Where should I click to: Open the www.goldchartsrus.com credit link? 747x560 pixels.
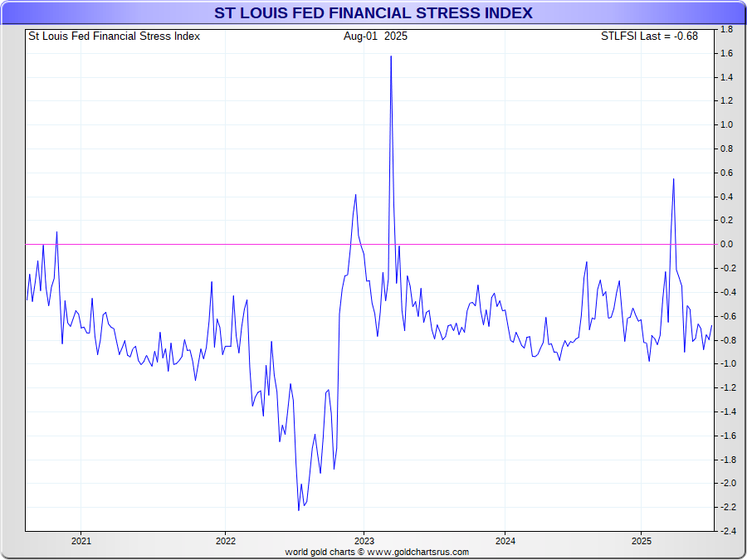(417, 553)
